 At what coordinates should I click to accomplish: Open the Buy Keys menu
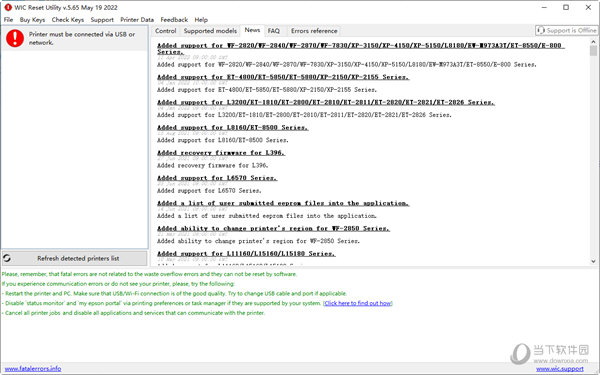click(x=33, y=20)
